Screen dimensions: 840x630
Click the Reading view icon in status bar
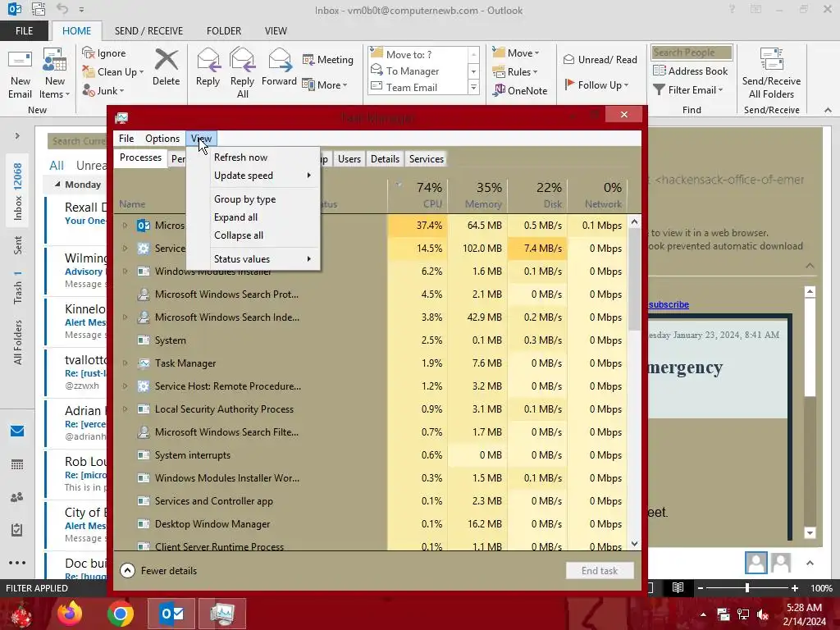pos(678,587)
